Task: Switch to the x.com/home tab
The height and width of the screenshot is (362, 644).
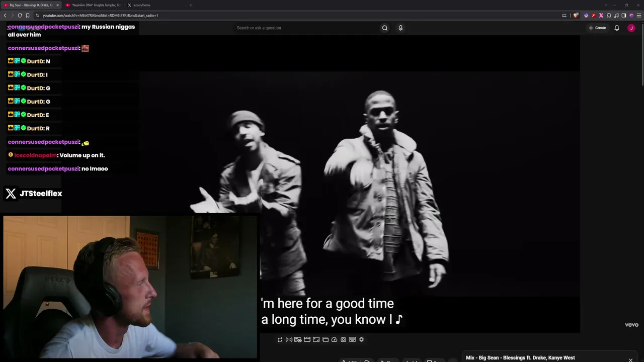Action: (155, 5)
